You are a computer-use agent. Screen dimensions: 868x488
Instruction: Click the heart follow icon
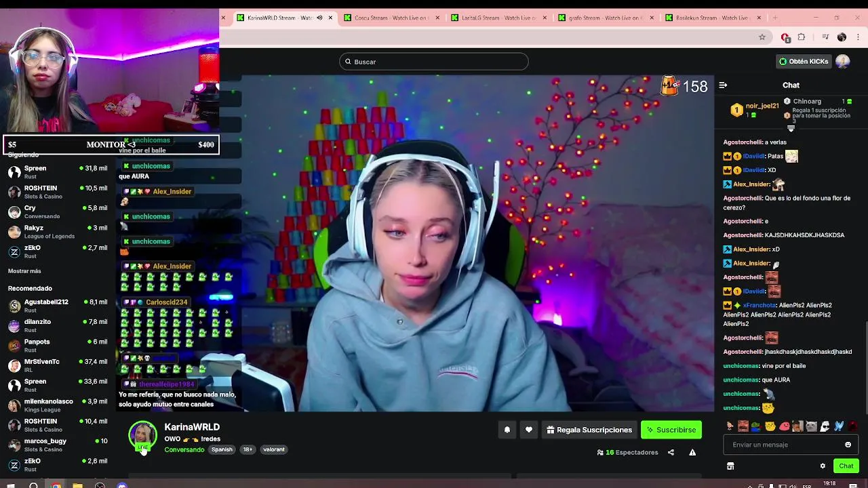[x=529, y=430]
